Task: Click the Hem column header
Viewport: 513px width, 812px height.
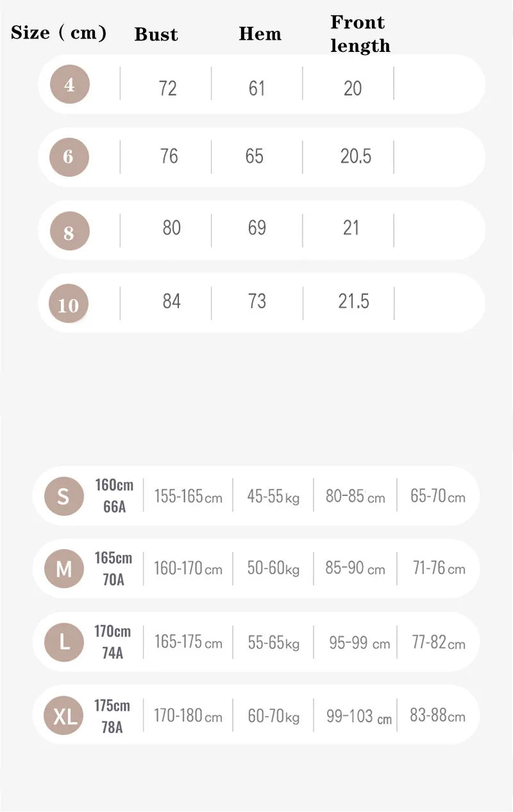Action: pyautogui.click(x=260, y=34)
